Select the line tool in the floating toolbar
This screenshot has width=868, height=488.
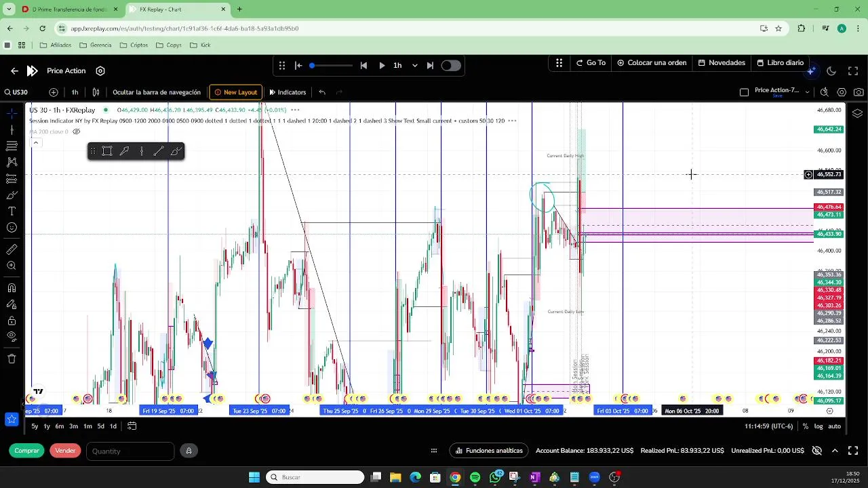159,151
